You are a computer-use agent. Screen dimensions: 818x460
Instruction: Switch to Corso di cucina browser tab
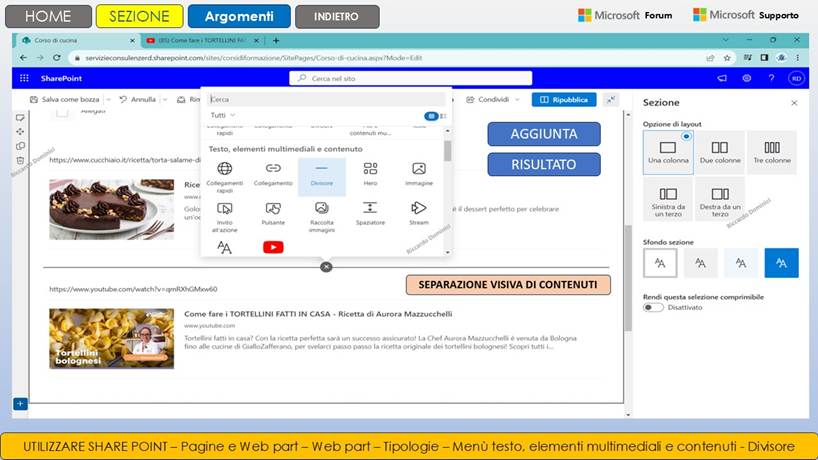(78, 40)
